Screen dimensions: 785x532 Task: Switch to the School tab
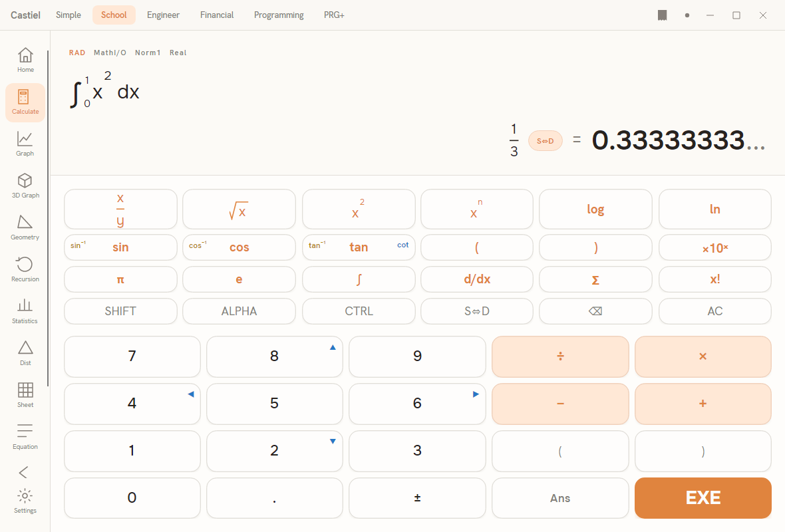pyautogui.click(x=114, y=15)
